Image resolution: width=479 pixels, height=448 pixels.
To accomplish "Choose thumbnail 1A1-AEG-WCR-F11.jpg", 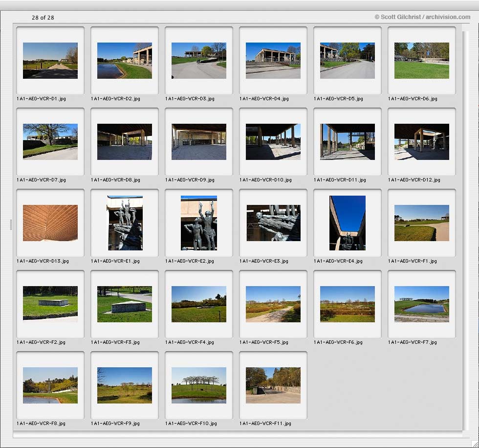I will tap(273, 385).
